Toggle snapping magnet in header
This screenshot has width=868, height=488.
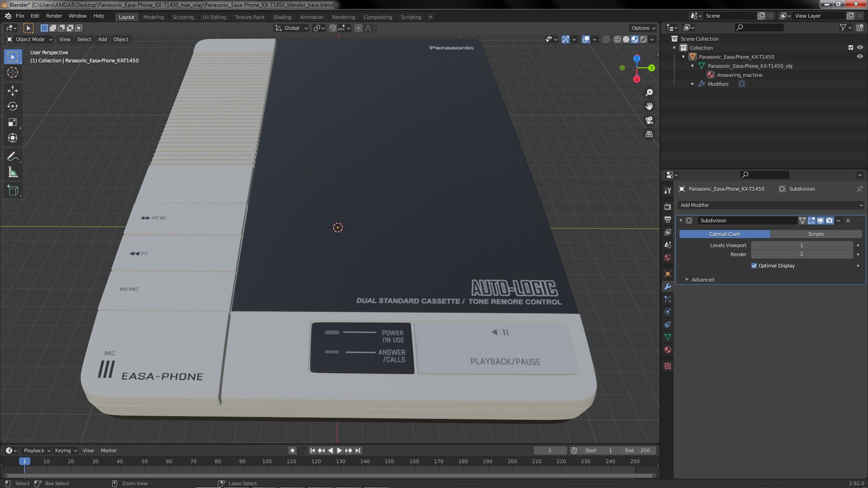[332, 28]
